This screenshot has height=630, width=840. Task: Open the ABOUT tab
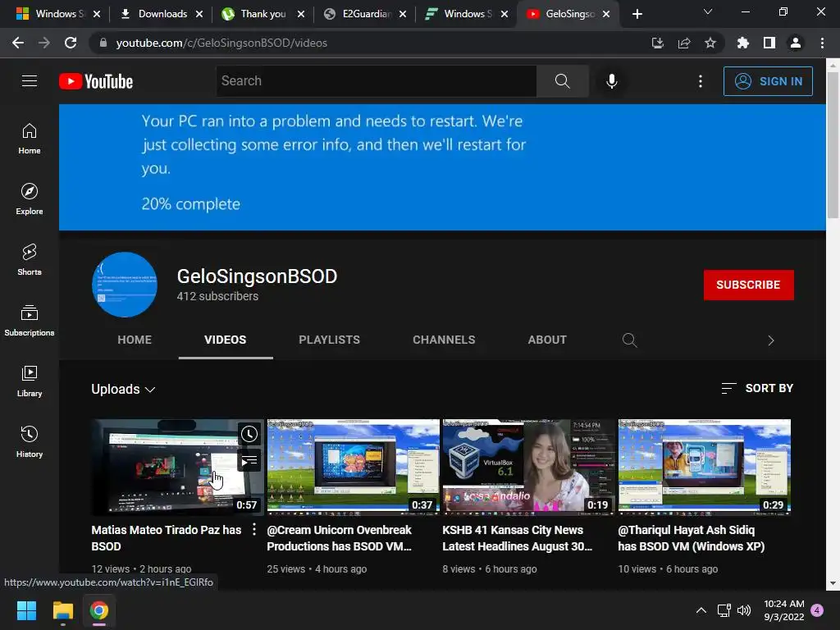tap(547, 340)
